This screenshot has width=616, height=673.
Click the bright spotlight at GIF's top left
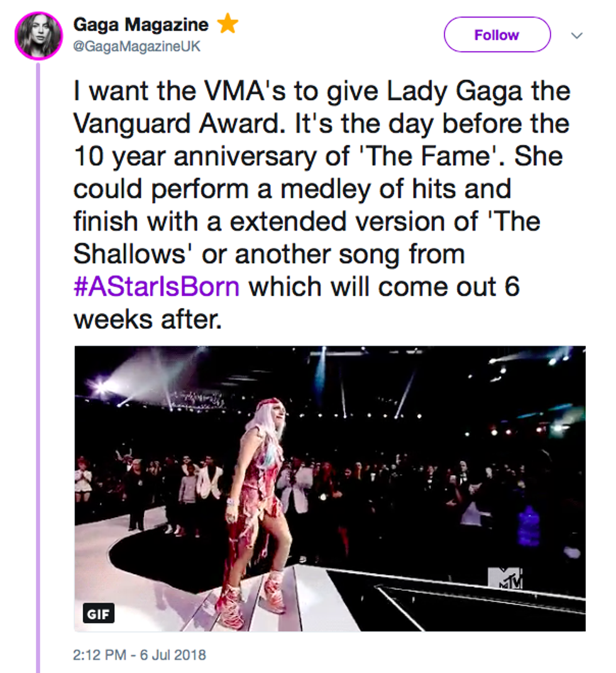(101, 385)
